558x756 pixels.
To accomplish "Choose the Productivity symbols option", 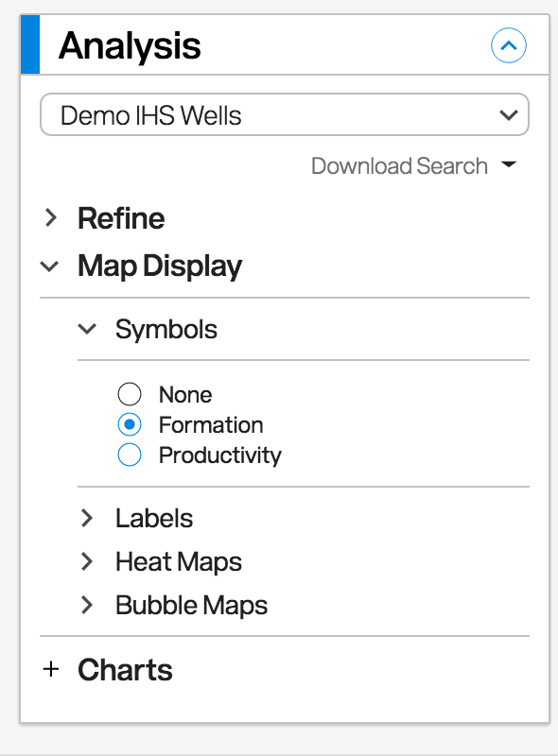I will 130,455.
